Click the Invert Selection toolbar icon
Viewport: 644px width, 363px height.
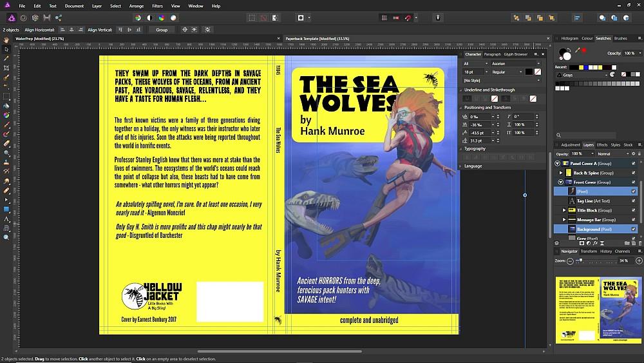click(275, 17)
